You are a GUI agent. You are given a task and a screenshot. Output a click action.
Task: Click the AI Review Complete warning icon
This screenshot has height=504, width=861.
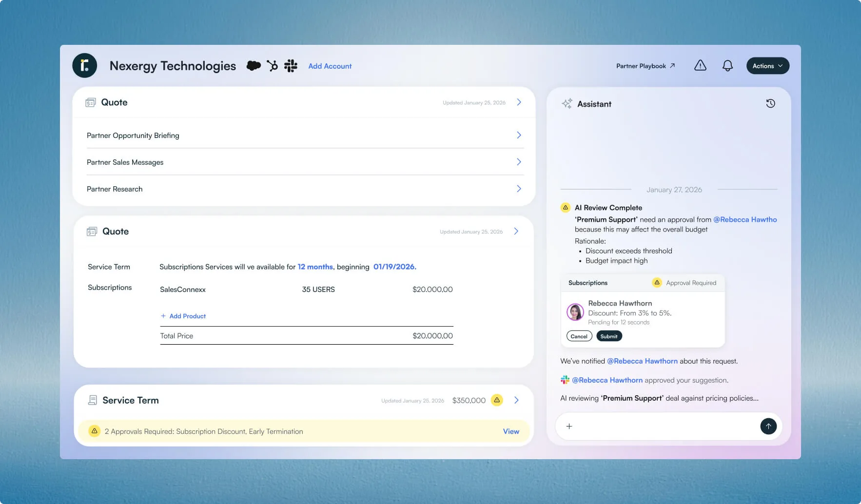pyautogui.click(x=566, y=208)
